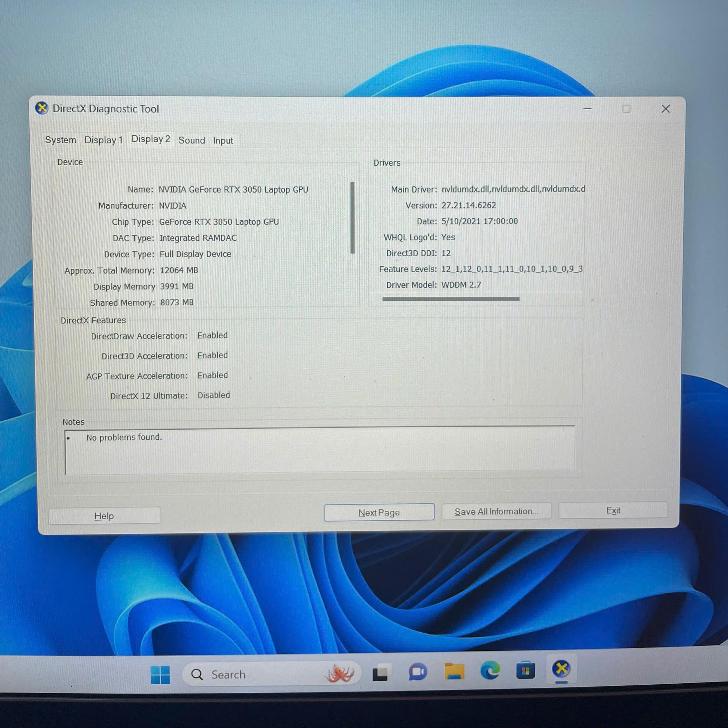728x728 pixels.
Task: Click Save All Information button
Action: point(496,512)
